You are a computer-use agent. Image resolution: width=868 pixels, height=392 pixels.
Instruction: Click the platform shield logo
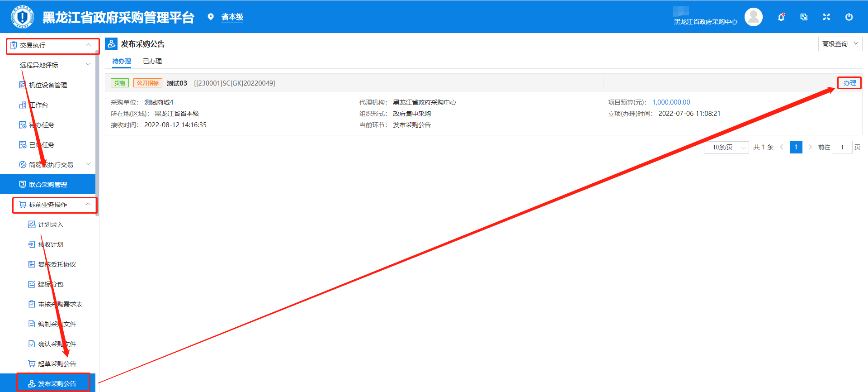22,17
